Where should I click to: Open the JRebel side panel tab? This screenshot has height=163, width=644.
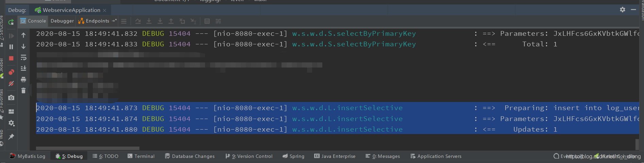[x=2, y=68]
